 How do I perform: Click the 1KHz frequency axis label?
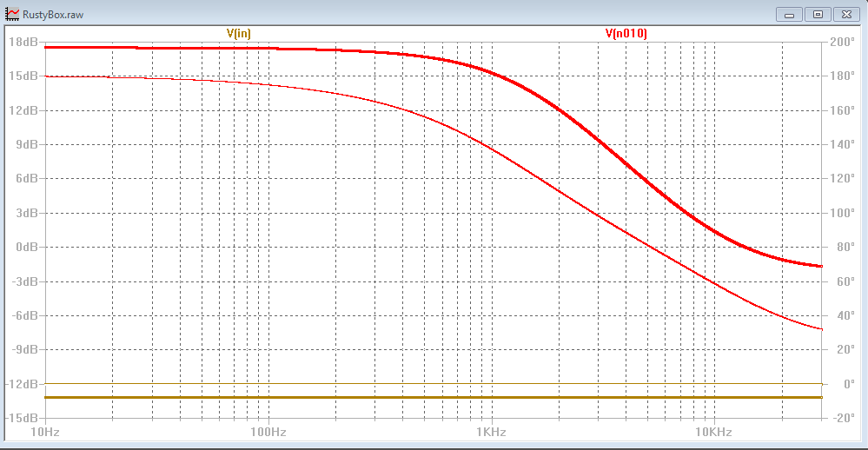(x=491, y=432)
